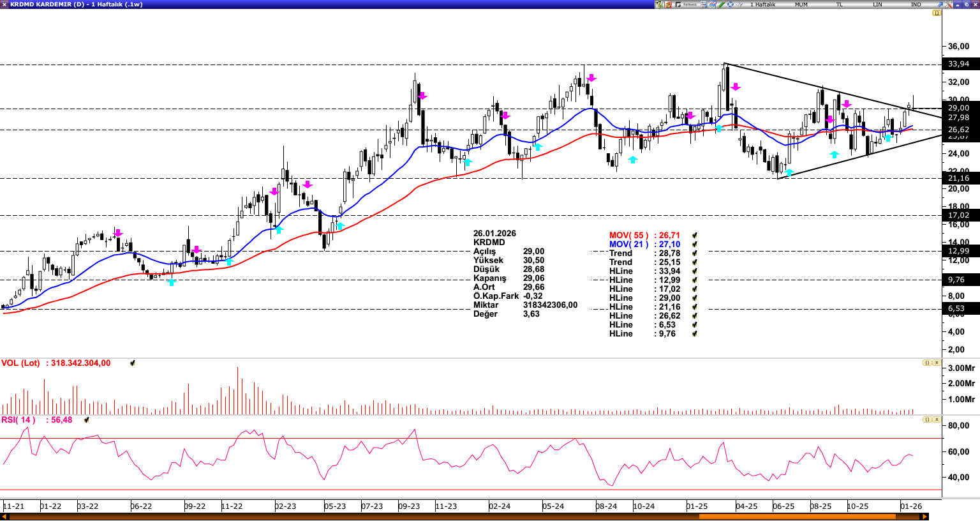Maximize the main price chart pane
The height and width of the screenshot is (521, 980).
pos(937,13)
